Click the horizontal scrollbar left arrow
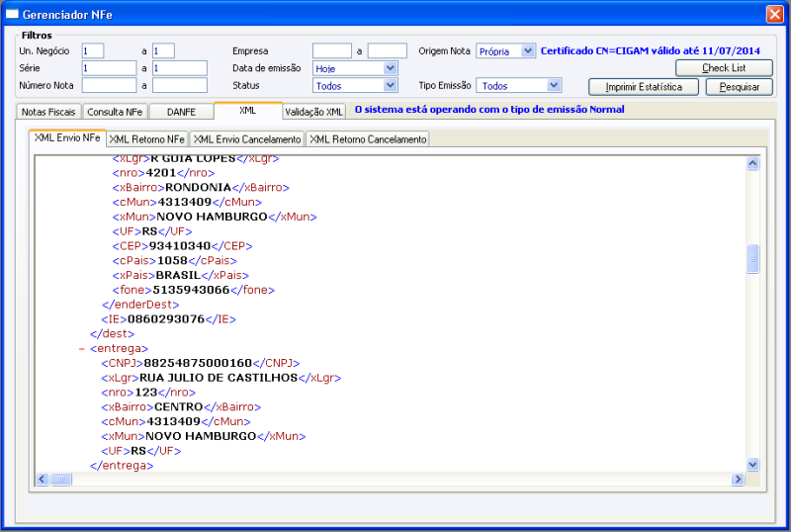 coord(43,479)
